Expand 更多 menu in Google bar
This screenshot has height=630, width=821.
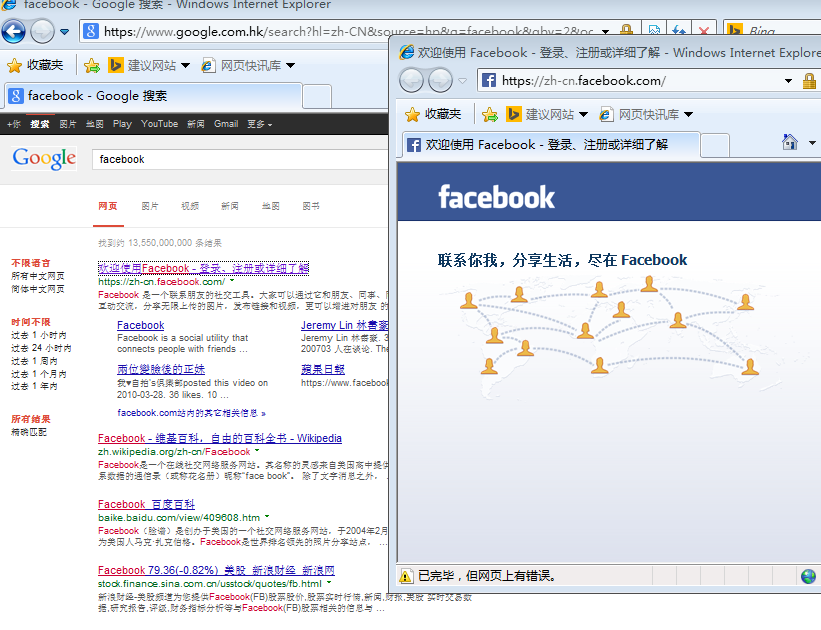coord(259,124)
